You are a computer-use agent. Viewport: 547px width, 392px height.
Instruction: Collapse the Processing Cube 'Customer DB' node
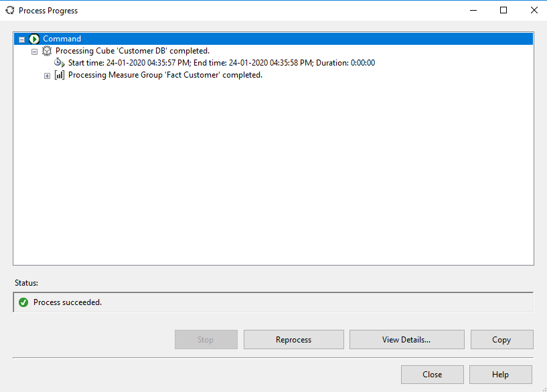pos(34,51)
